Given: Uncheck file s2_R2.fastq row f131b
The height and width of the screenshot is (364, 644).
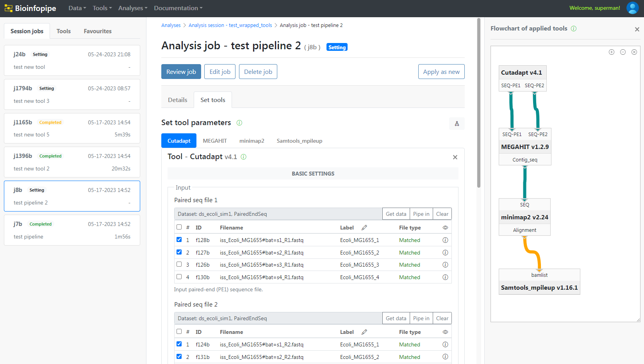Looking at the screenshot, I should 179,356.
